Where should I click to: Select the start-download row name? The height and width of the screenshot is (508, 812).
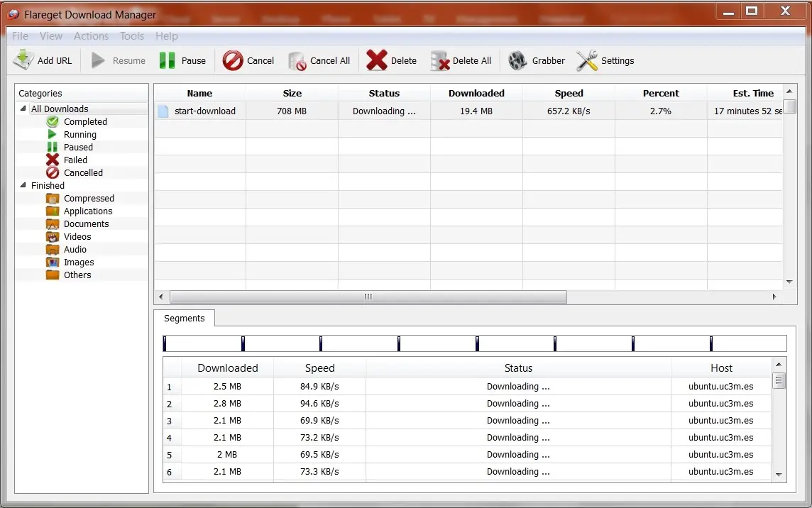[205, 111]
